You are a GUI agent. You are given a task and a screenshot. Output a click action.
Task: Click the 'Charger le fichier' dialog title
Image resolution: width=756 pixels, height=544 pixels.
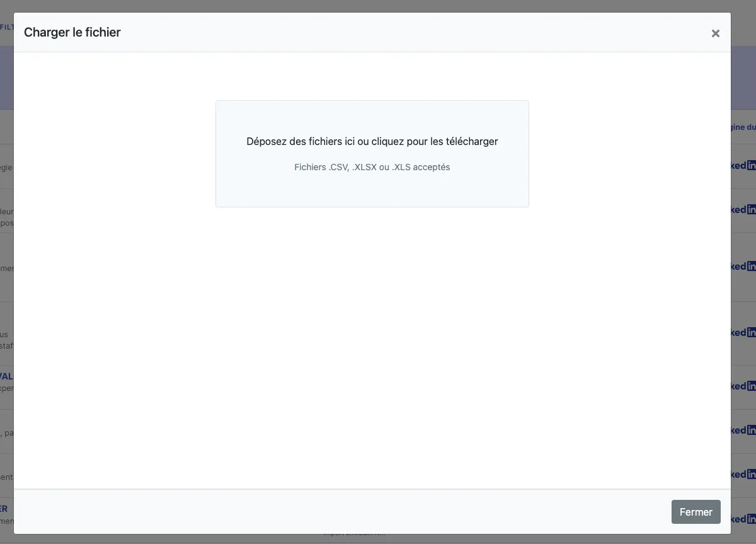[x=72, y=32]
